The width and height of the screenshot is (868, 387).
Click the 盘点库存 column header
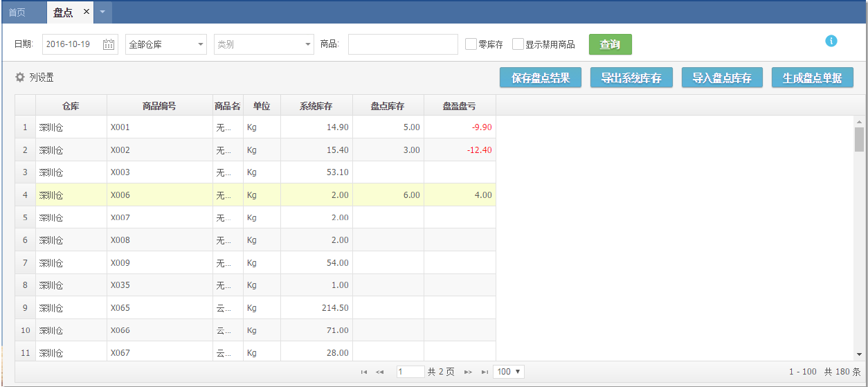point(388,106)
